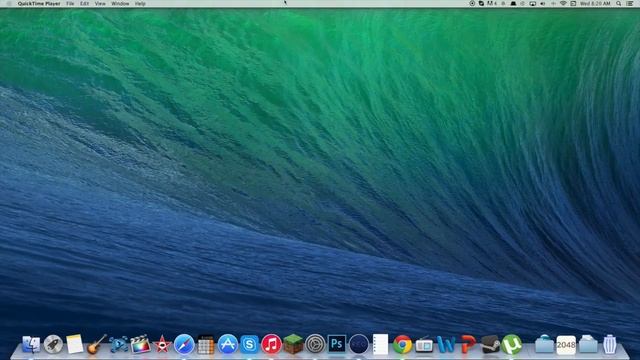Open QuickTime Player application menu
Image resolution: width=640 pixels, height=360 pixels.
(39, 4)
